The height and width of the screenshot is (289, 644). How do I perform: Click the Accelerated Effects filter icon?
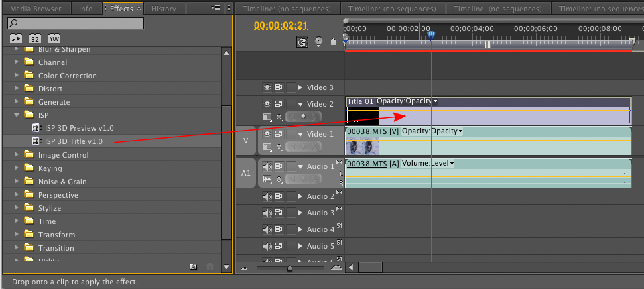tap(16, 38)
